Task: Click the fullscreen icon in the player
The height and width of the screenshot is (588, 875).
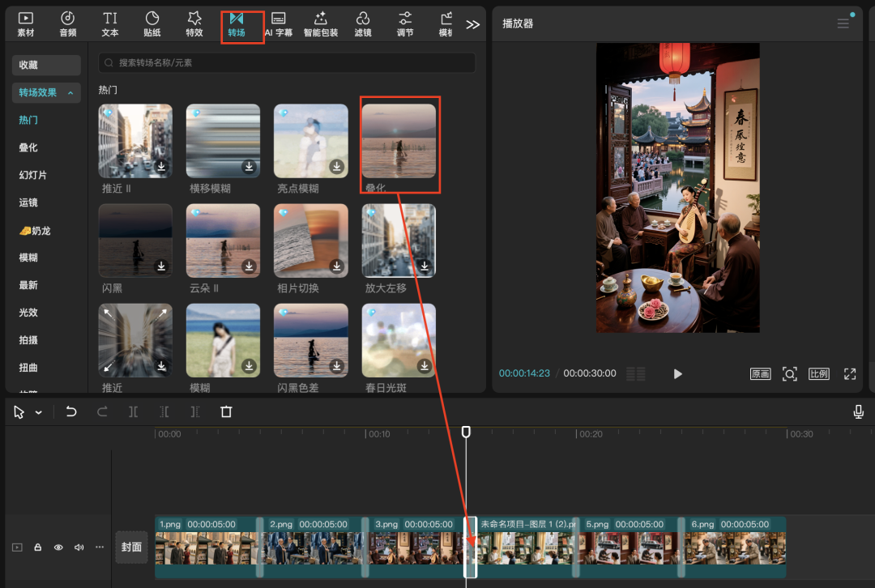Action: 849,373
